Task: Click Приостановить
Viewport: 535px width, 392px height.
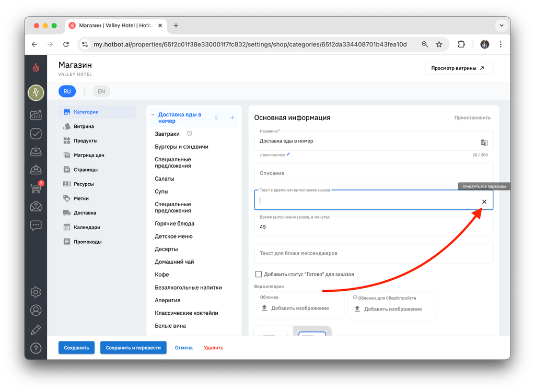Action: click(x=472, y=117)
